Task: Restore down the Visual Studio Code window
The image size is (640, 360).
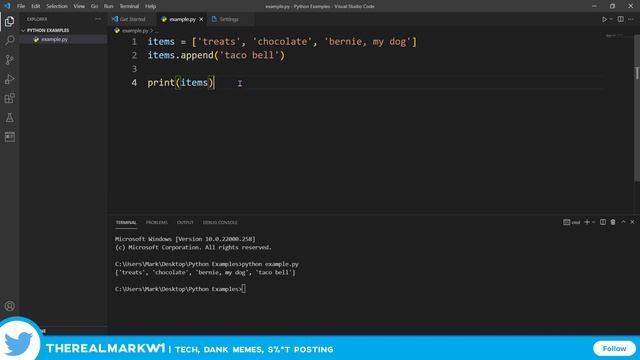Action: [x=612, y=6]
